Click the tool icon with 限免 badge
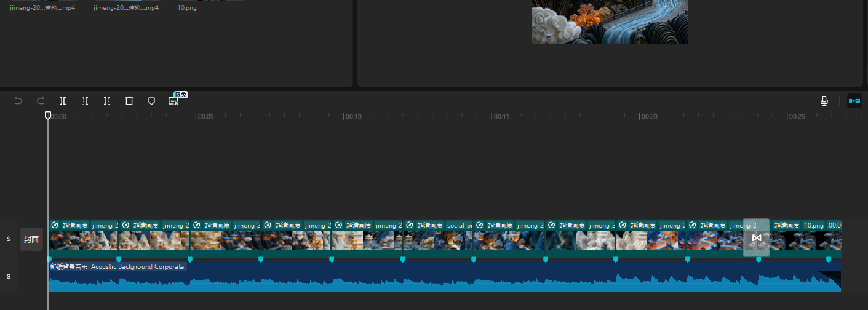The width and height of the screenshot is (868, 310). [173, 101]
